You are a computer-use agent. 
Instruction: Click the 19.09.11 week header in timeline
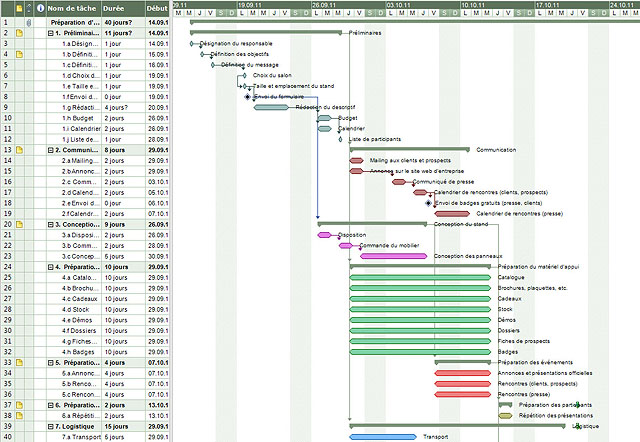click(274, 5)
